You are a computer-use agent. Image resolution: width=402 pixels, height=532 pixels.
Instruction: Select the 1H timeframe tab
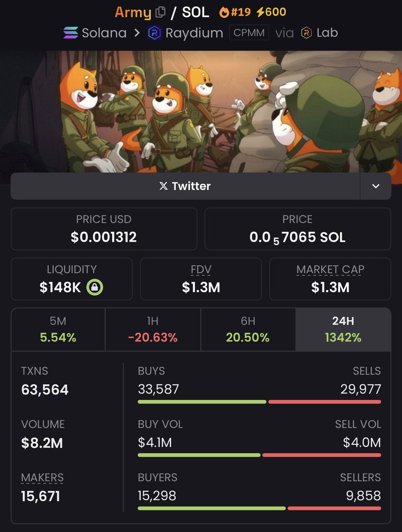tap(153, 329)
